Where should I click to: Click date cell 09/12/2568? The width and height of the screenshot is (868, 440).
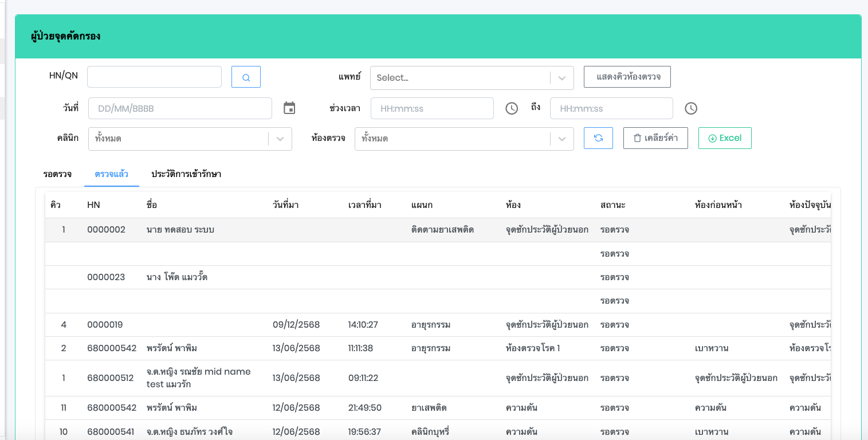(296, 325)
